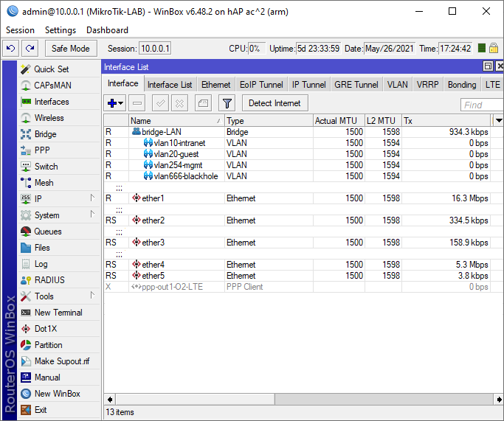Open the column selector dropdown arrow
This screenshot has height=421, width=504.
coord(499,120)
